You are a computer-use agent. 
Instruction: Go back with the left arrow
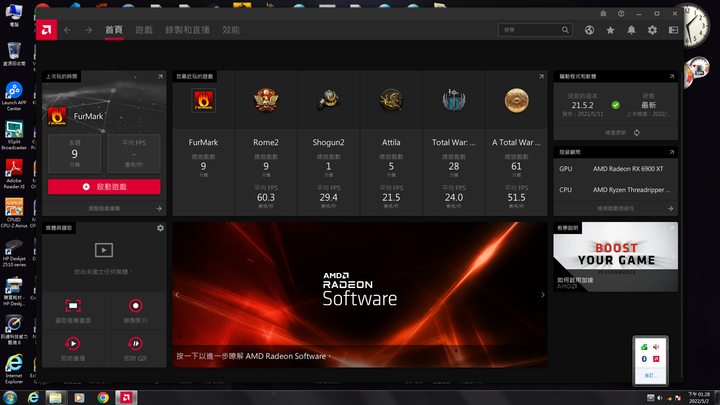coord(68,30)
